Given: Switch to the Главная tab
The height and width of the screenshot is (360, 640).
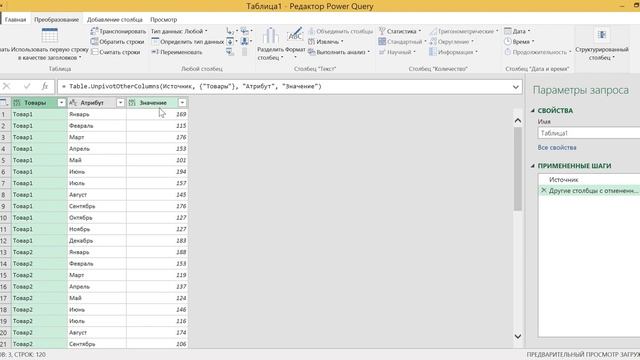Looking at the screenshot, I should click(16, 20).
